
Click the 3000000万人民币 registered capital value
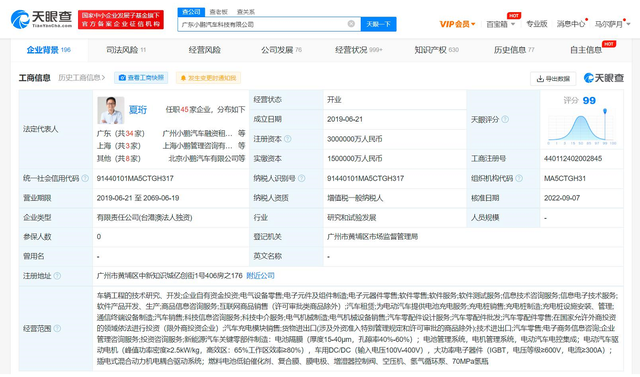click(354, 139)
